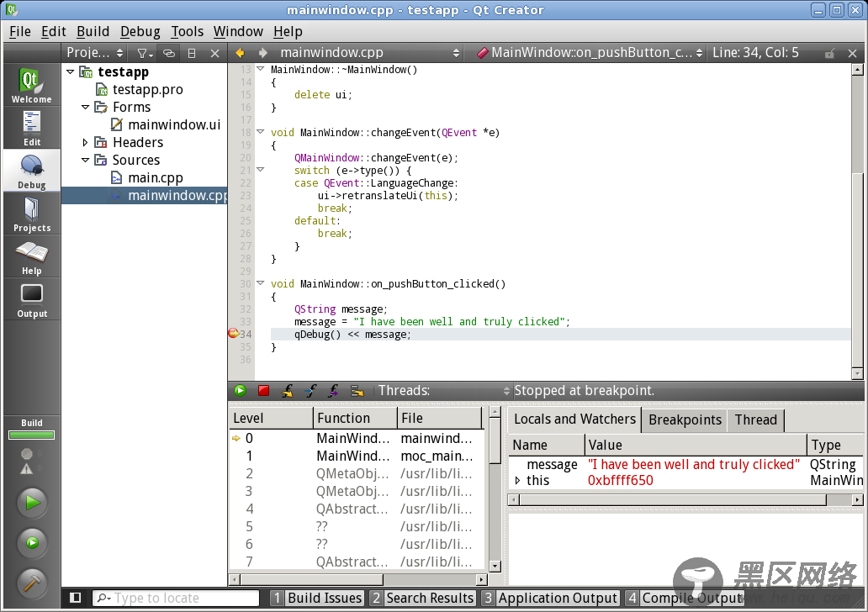Collapse the testapp project tree node

[71, 71]
